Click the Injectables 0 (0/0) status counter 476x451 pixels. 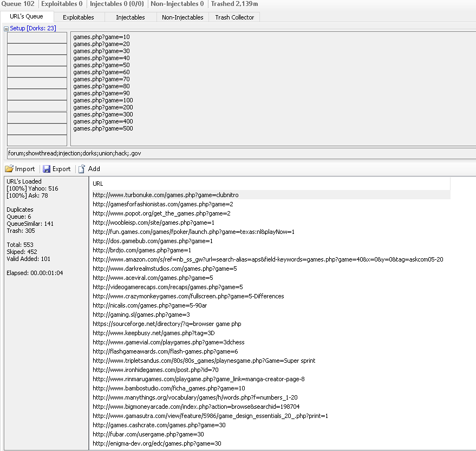point(117,4)
